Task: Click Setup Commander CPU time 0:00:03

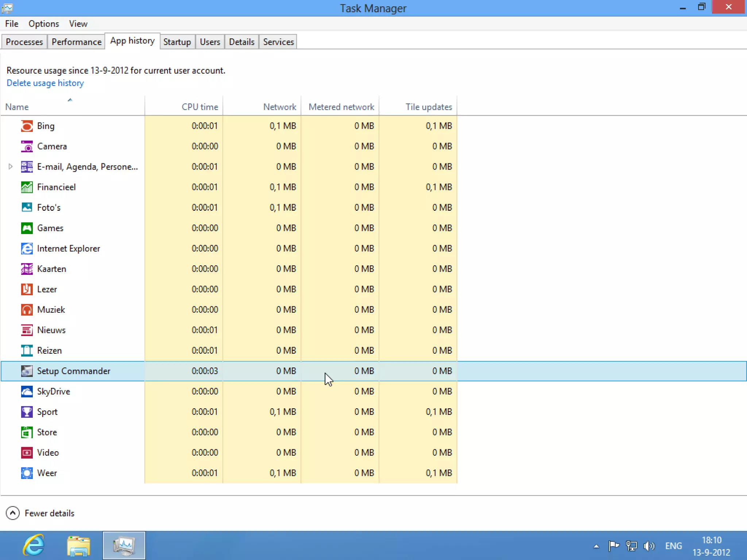Action: click(x=205, y=371)
